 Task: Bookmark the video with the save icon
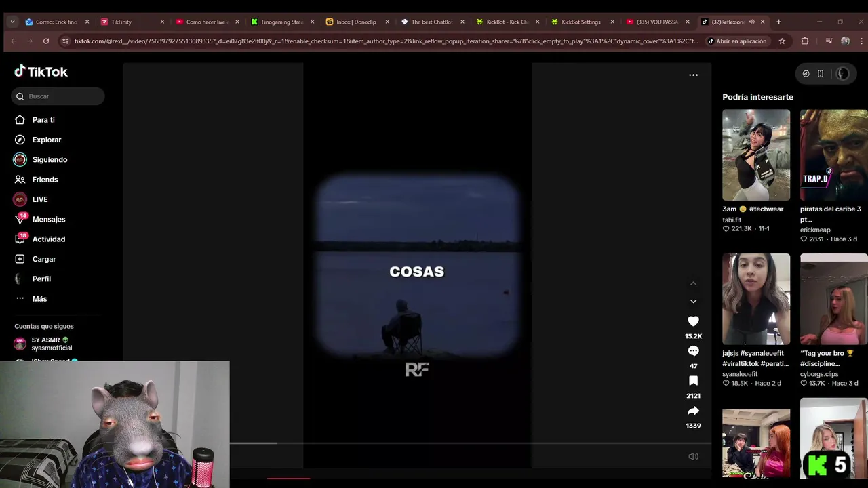pyautogui.click(x=693, y=381)
